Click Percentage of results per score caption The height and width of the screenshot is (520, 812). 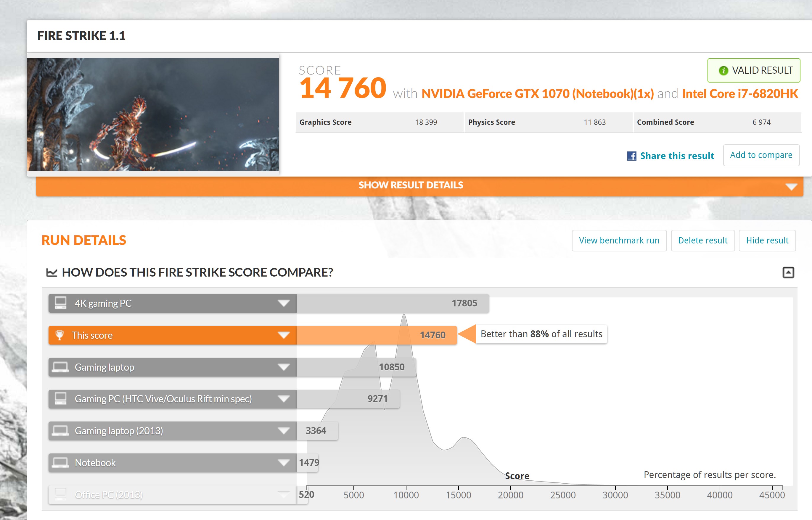[x=710, y=475]
